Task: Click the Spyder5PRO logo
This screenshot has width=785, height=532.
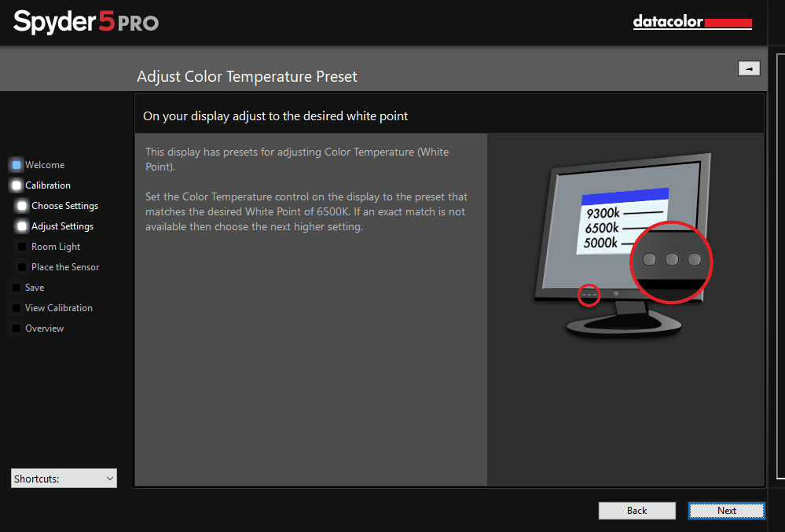Action: point(86,22)
